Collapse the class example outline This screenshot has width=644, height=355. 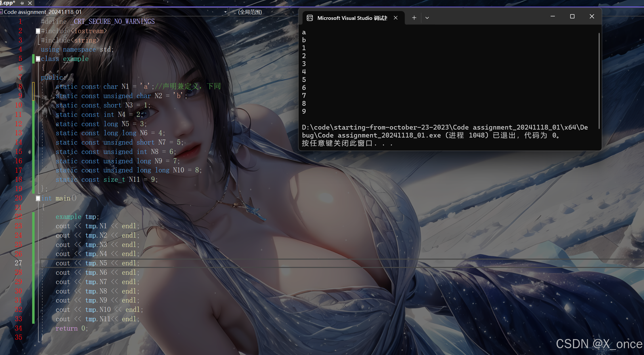(x=38, y=59)
